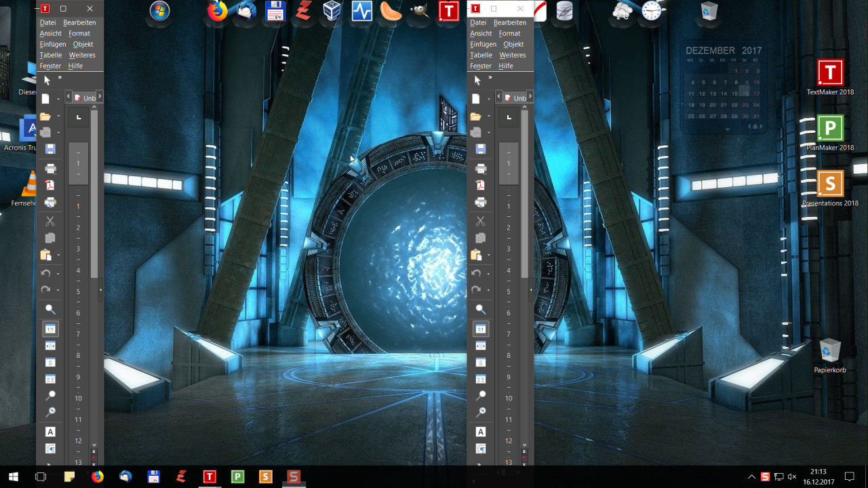Click selection arrow tool in right TextMaker window
This screenshot has height=488, width=868.
click(477, 80)
